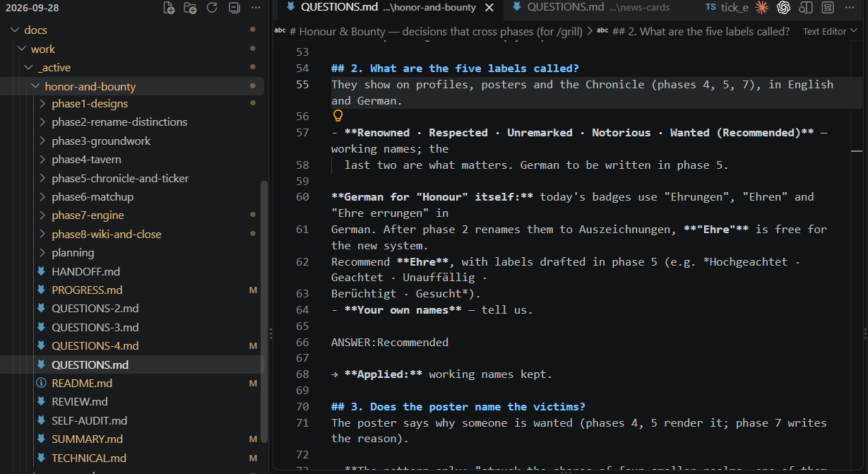Click the explorer vertical scrollbar
This screenshot has height=474, width=868.
click(x=266, y=311)
